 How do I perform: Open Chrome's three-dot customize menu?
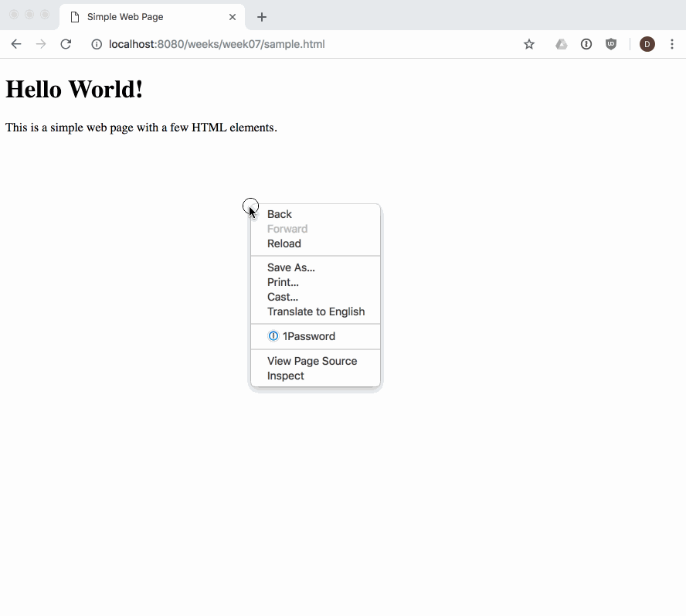(672, 44)
